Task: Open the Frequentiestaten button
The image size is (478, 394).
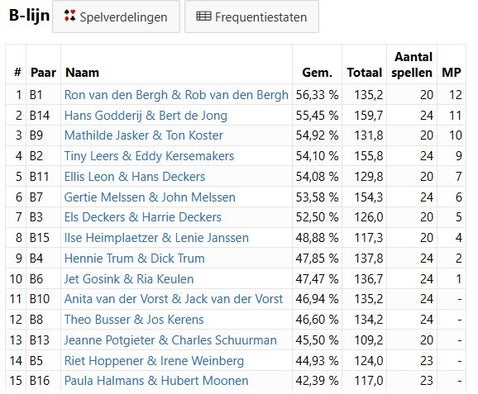Action: [252, 16]
